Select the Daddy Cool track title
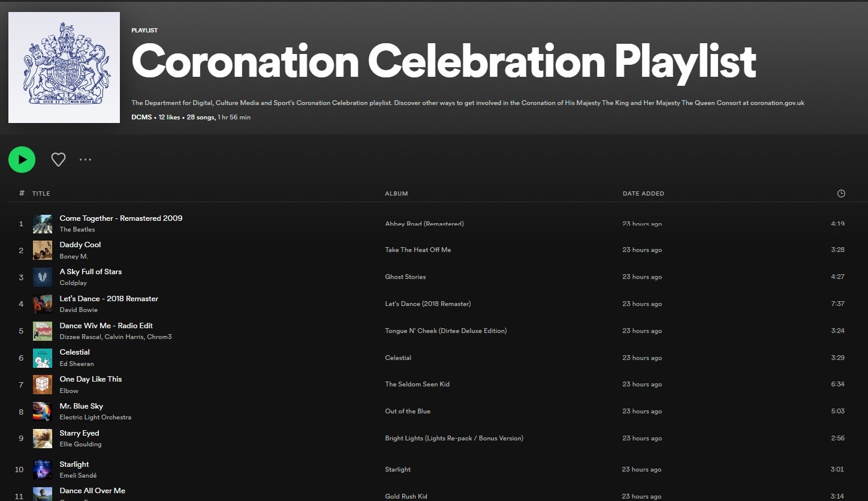 click(80, 245)
